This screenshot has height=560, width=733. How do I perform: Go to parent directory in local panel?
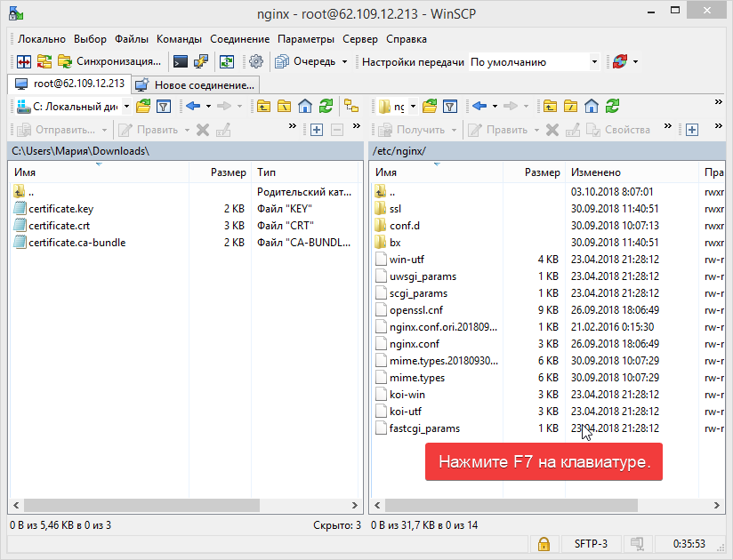263,107
